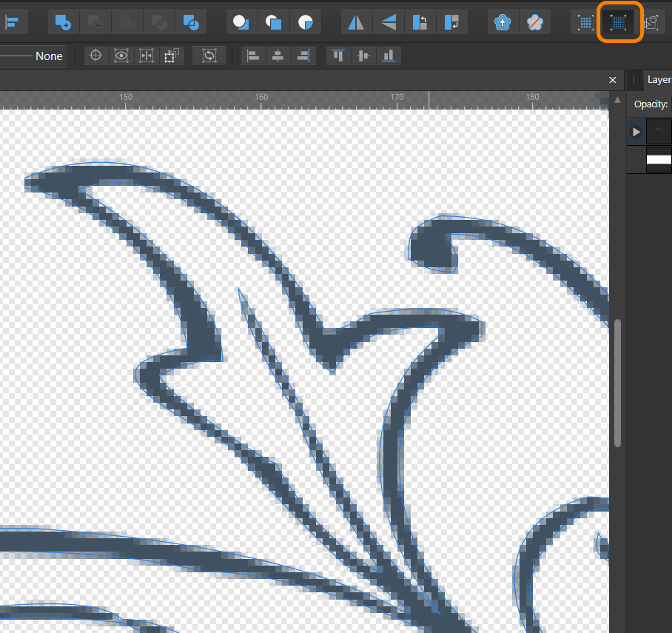This screenshot has height=633, width=672.
Task: Toggle Force Pixel Alignment
Action: 583,21
